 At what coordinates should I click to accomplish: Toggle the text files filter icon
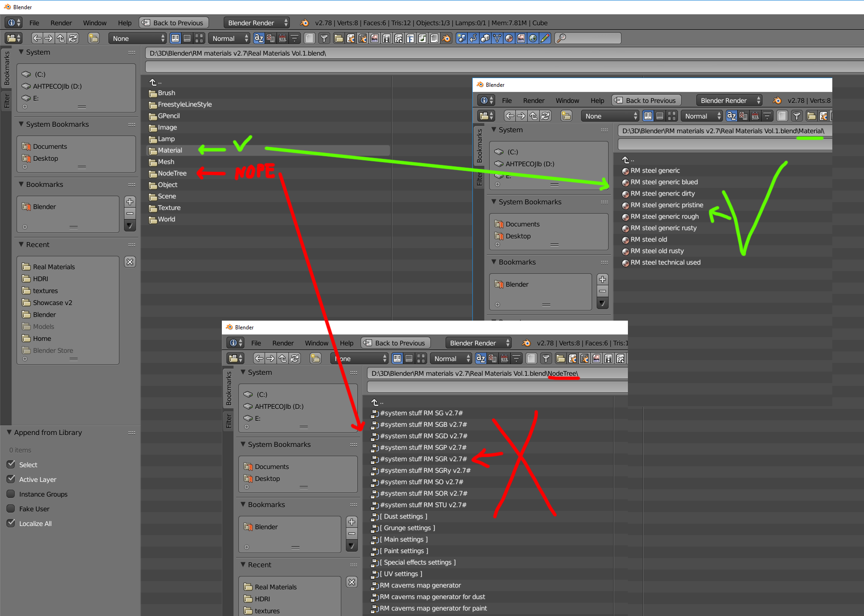tap(434, 39)
